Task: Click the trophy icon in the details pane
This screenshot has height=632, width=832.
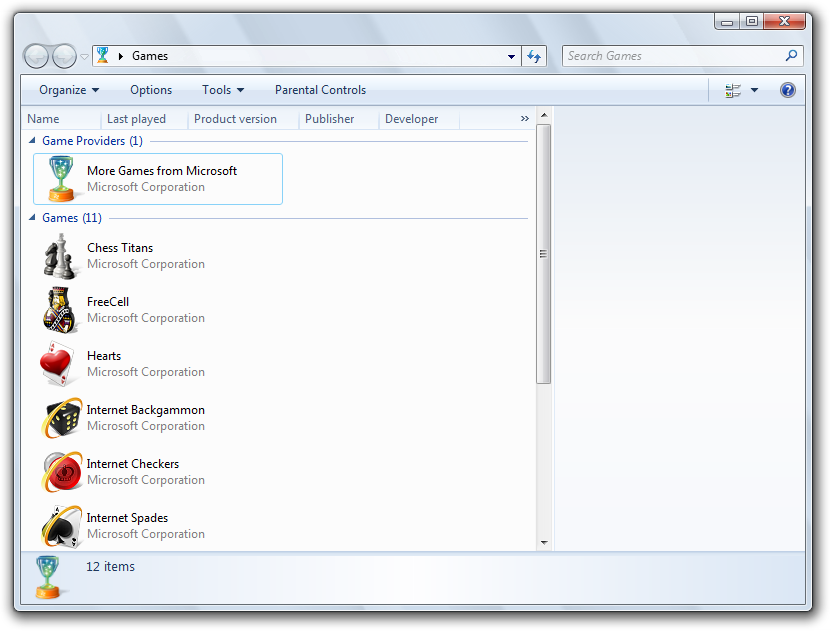Action: click(47, 577)
